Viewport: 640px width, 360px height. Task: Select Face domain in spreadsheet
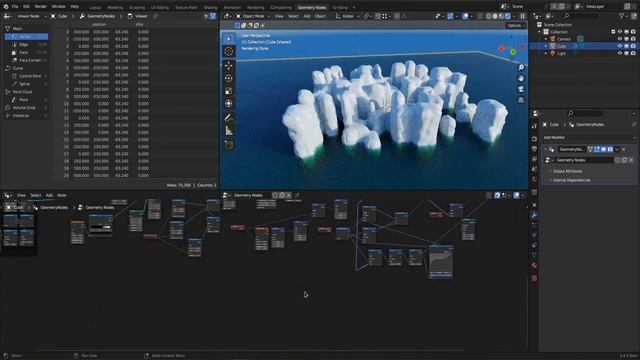coord(27,52)
